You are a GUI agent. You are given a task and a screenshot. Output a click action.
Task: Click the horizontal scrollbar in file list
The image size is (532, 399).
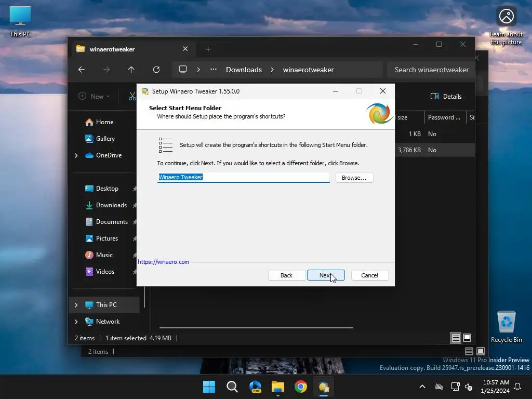[256, 328]
